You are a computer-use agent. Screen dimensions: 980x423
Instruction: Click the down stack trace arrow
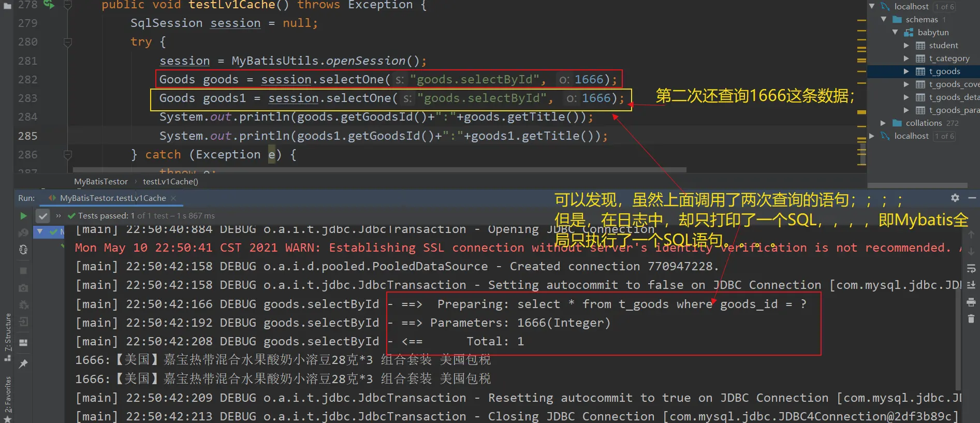[971, 252]
